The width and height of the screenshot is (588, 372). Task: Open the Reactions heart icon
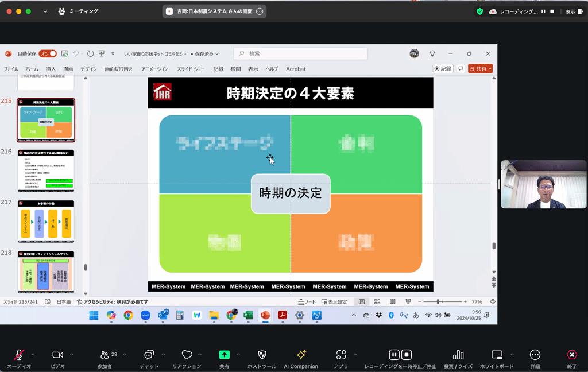(x=187, y=355)
